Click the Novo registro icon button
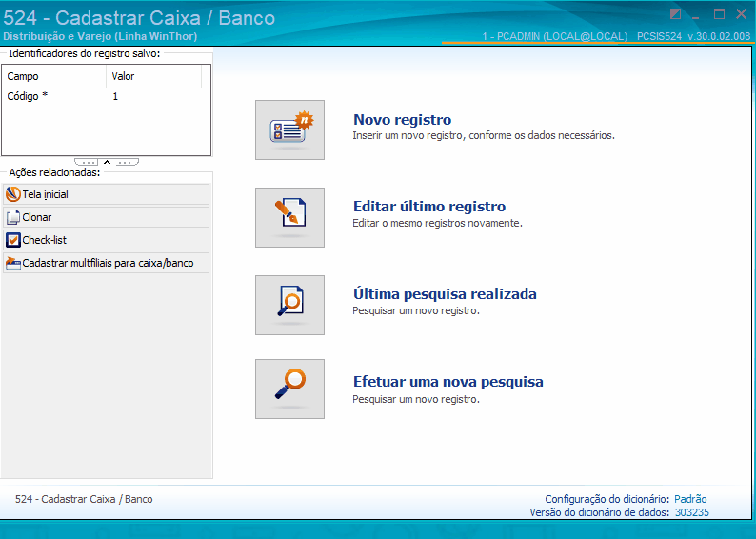Screen dimensions: 756x539 click(x=289, y=130)
